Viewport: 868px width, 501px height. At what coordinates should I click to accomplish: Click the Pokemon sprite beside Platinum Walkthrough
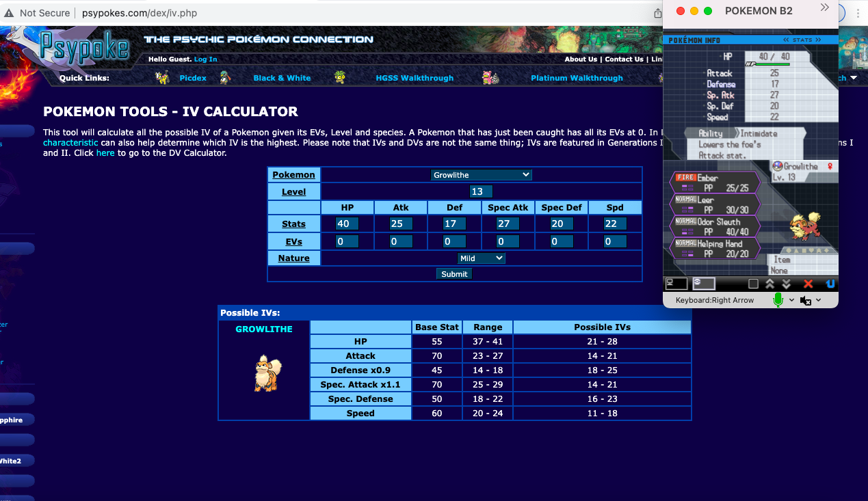490,78
